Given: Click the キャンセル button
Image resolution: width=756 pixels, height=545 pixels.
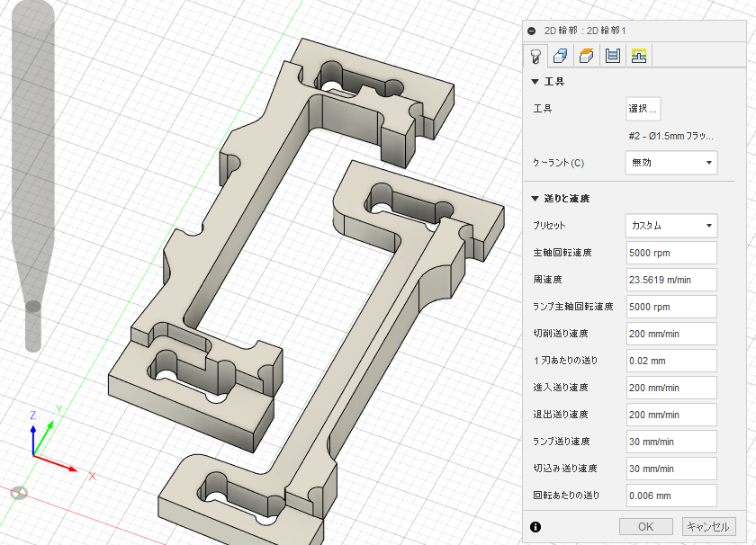Looking at the screenshot, I should 709,527.
